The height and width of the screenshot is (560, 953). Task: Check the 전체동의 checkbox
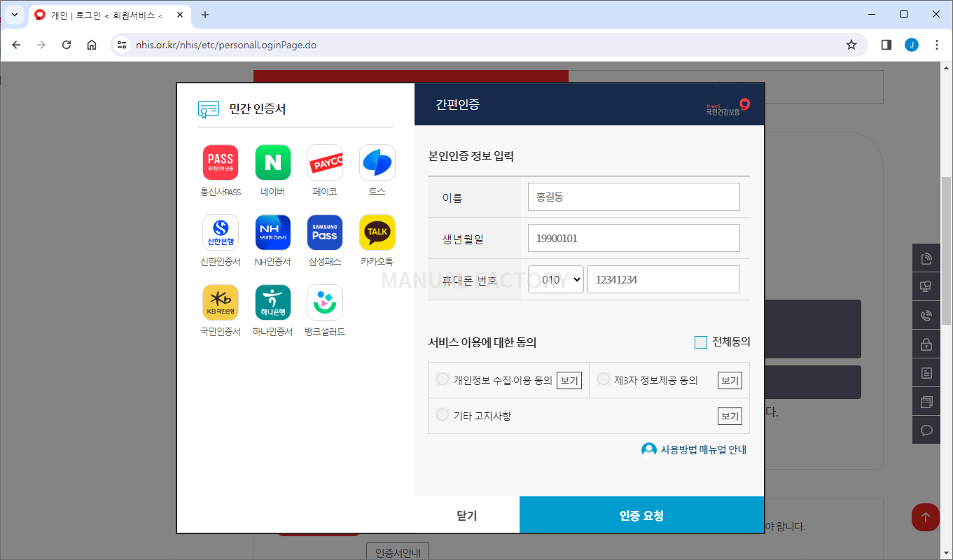pyautogui.click(x=701, y=342)
